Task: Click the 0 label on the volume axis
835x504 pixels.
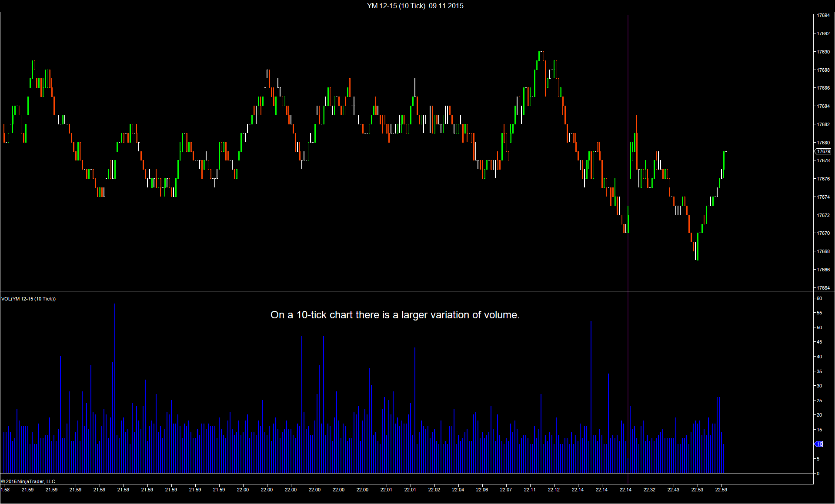Action: click(x=818, y=474)
